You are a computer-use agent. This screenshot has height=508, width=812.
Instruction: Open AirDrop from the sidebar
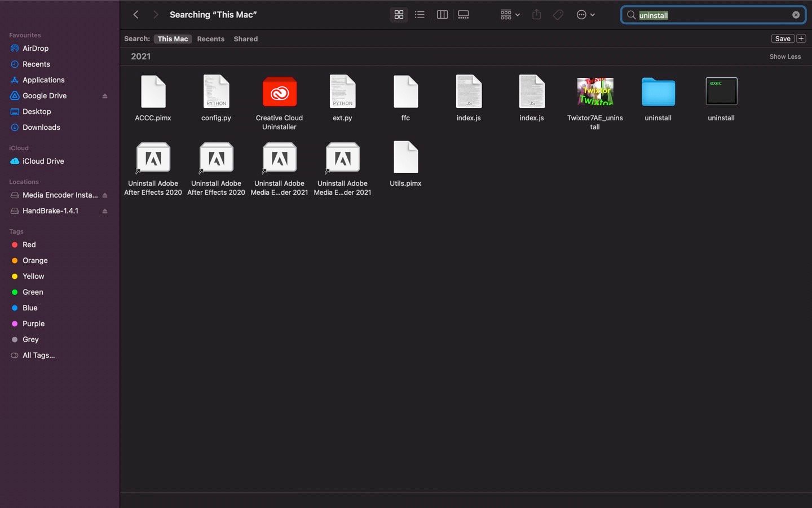pos(35,48)
